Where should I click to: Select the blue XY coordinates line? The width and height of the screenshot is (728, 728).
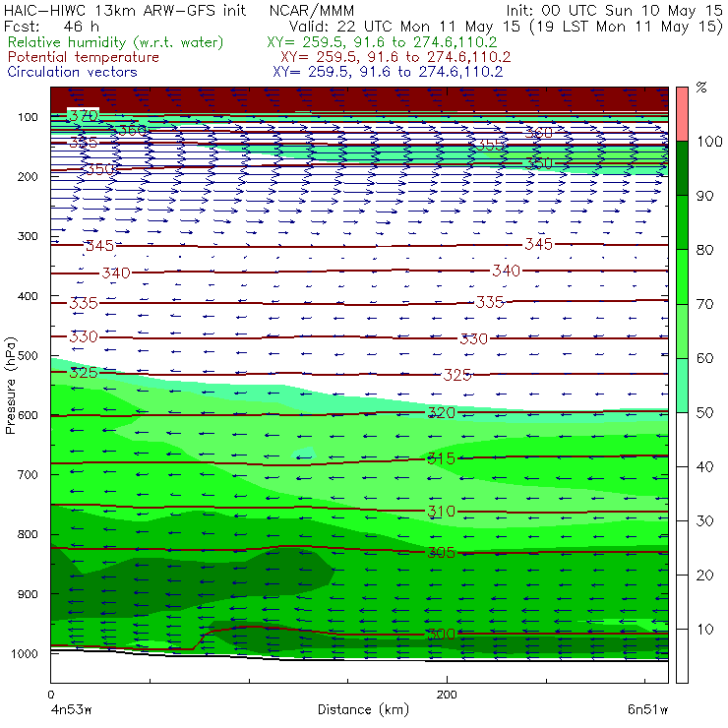pos(388,72)
